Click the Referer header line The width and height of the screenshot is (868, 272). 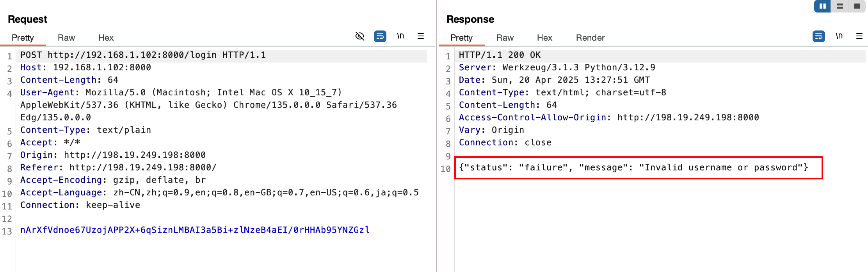click(119, 168)
